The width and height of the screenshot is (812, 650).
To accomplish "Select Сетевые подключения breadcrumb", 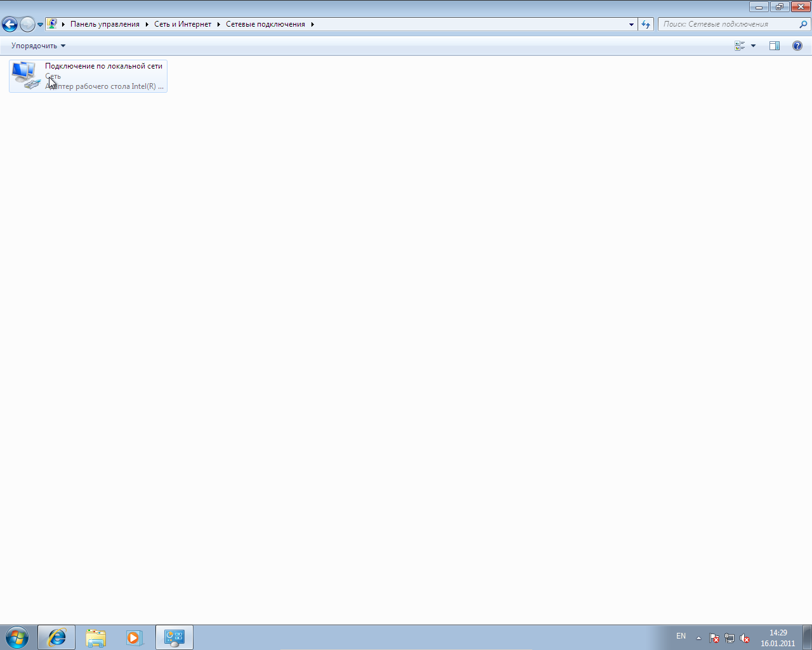I will click(265, 24).
